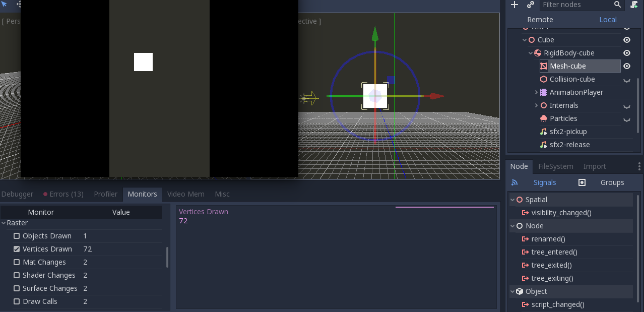Click the Groups square icon
The width and height of the screenshot is (644, 312).
(x=582, y=182)
